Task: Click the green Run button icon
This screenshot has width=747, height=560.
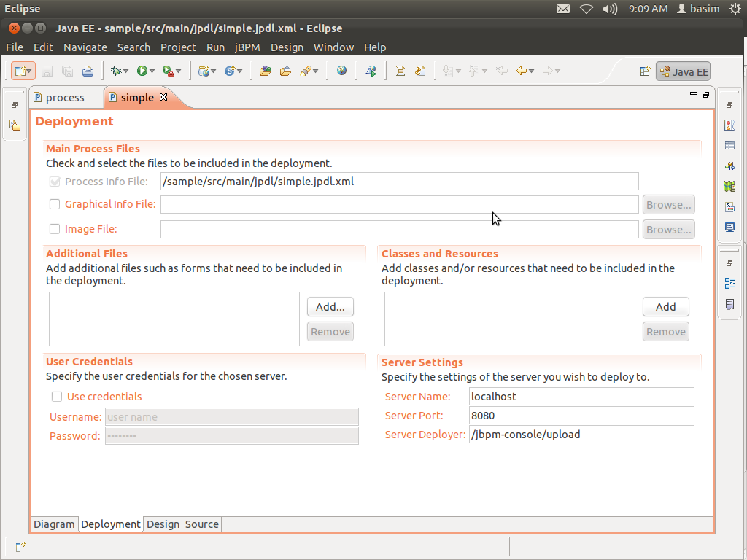Action: pos(142,71)
